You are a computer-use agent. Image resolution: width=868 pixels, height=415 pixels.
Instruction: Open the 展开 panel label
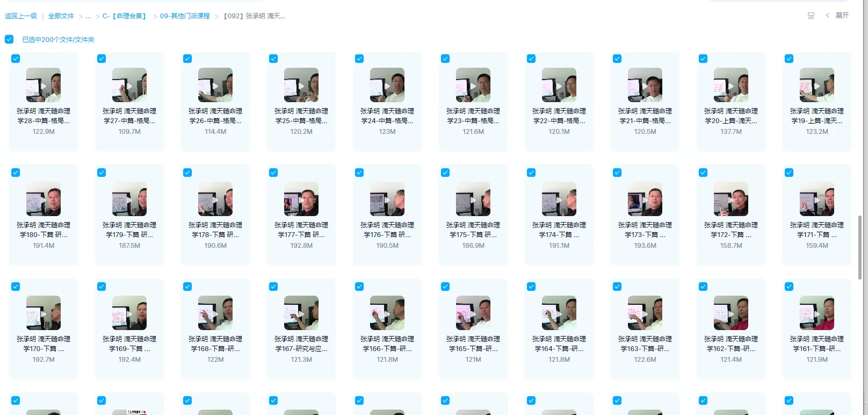pyautogui.click(x=842, y=16)
